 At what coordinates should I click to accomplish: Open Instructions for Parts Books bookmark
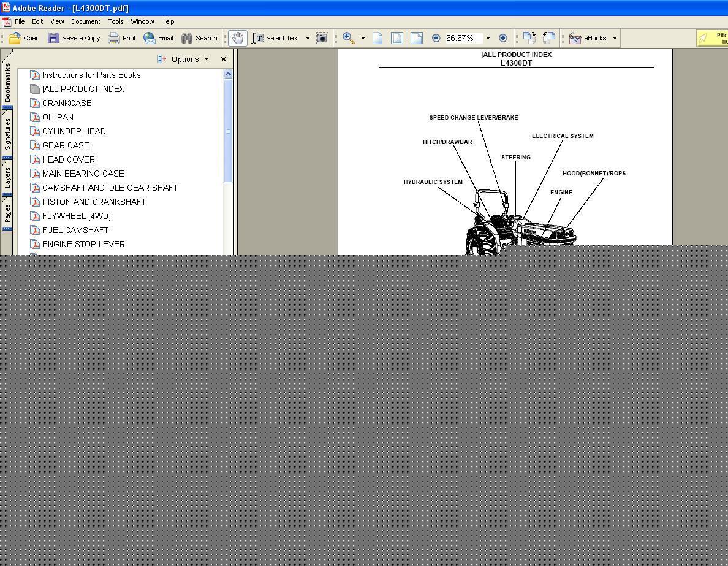[x=91, y=75]
